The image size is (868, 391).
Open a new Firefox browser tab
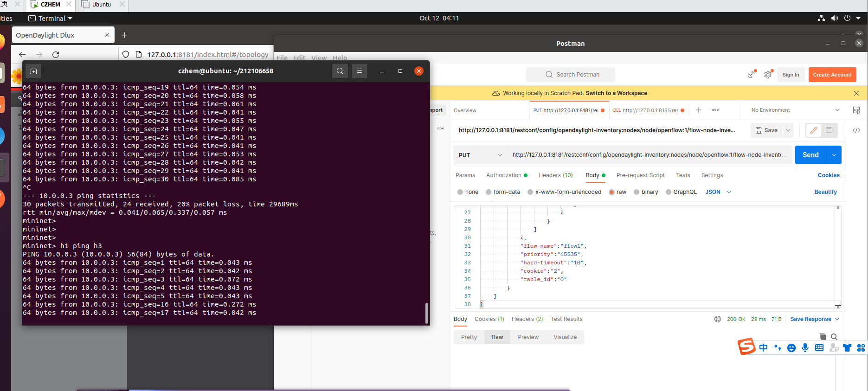[124, 35]
